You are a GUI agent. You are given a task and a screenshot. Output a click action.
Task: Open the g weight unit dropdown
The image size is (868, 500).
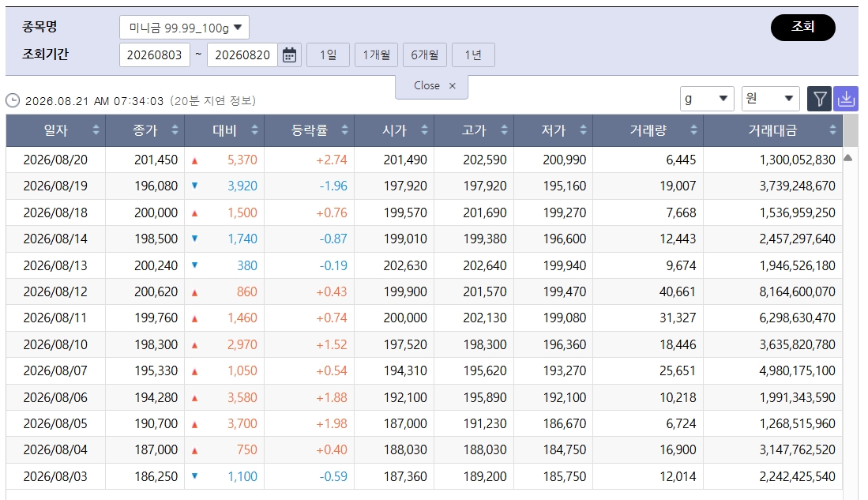tap(707, 99)
